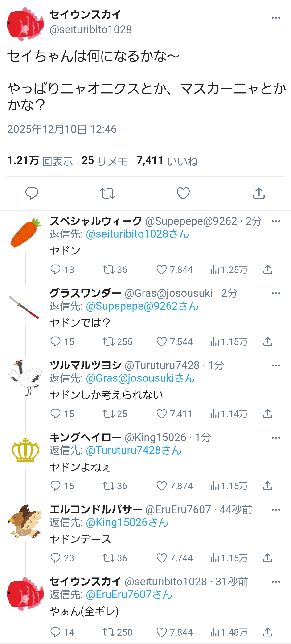Open the @Supepepe@9262さん mention link
Viewport: 291px width, 644px height.
[142, 306]
